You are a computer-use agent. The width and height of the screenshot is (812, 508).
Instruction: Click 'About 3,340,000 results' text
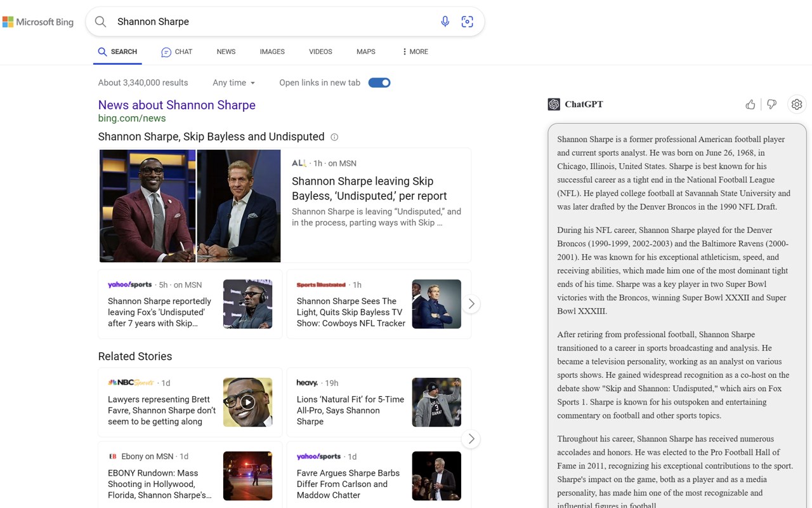coord(143,83)
